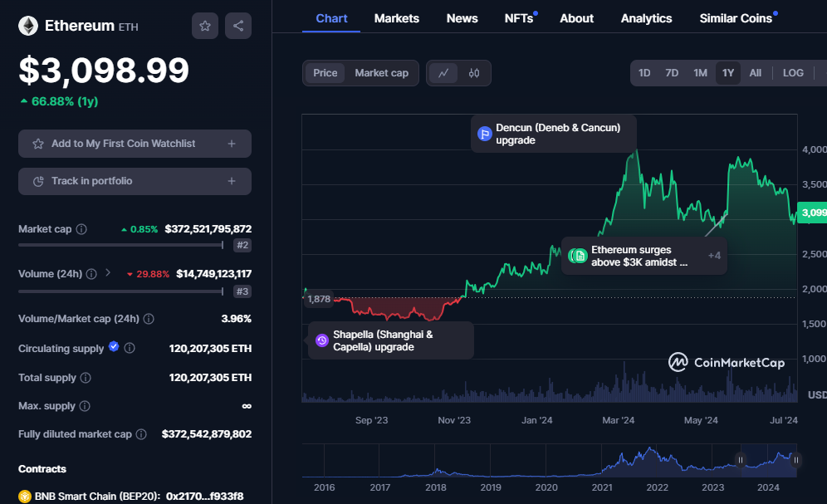Show Circulating supply info icon

(130, 348)
